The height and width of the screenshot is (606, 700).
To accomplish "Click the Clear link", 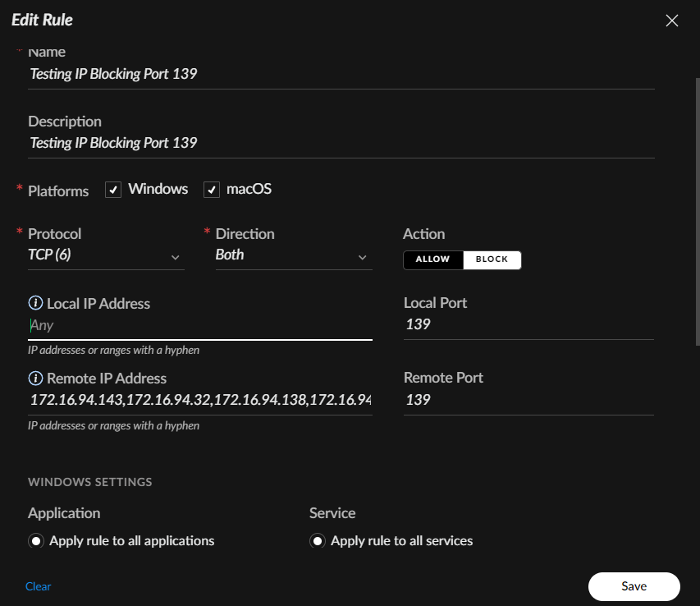I will click(38, 586).
